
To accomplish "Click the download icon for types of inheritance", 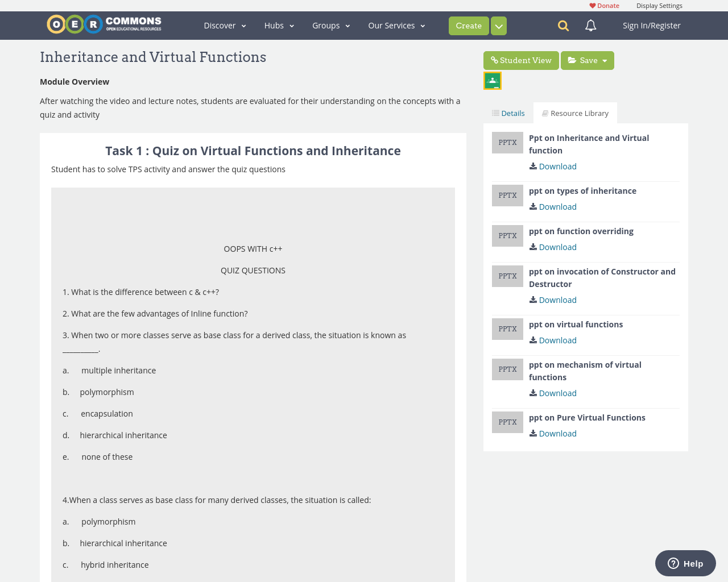I will point(532,206).
